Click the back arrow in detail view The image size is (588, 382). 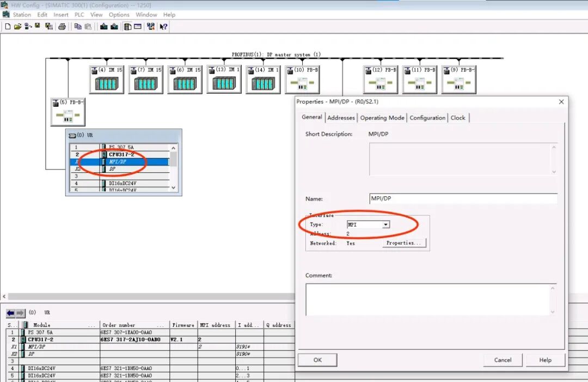pos(10,313)
